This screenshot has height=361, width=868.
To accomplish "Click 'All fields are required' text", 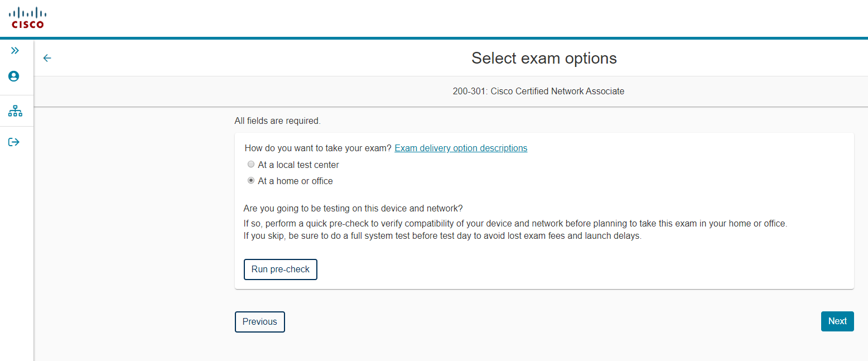I will click(x=278, y=121).
